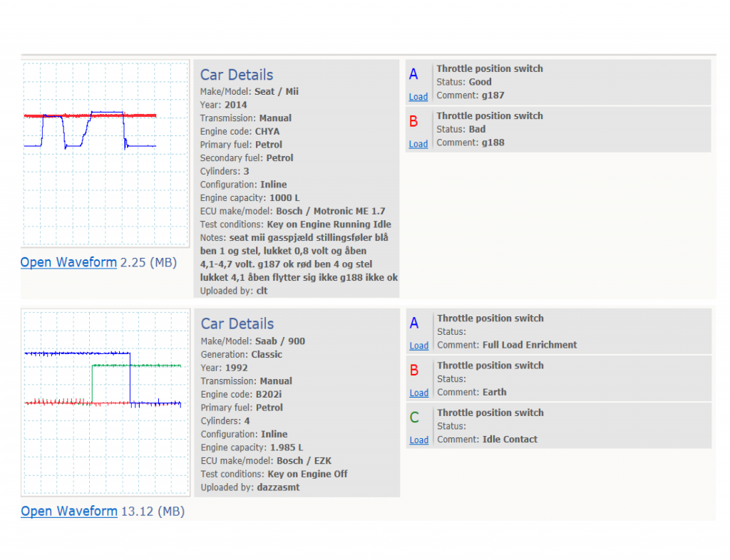Load channel A Full Load Enrichment
Viewport: 730px width, 560px height.
tap(419, 346)
